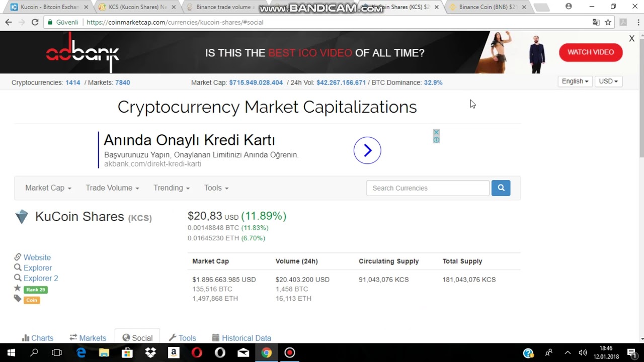
Task: Open the USD currency dropdown
Action: tap(608, 81)
